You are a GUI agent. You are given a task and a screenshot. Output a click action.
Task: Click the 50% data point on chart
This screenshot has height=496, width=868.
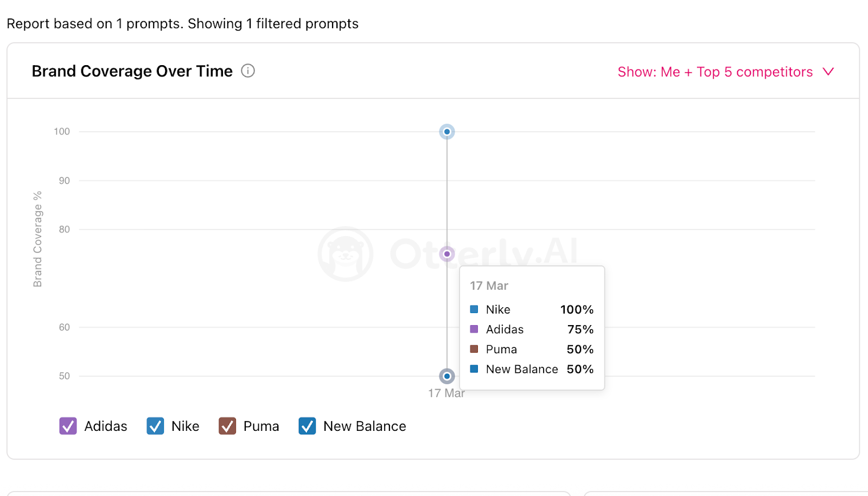[x=447, y=376]
